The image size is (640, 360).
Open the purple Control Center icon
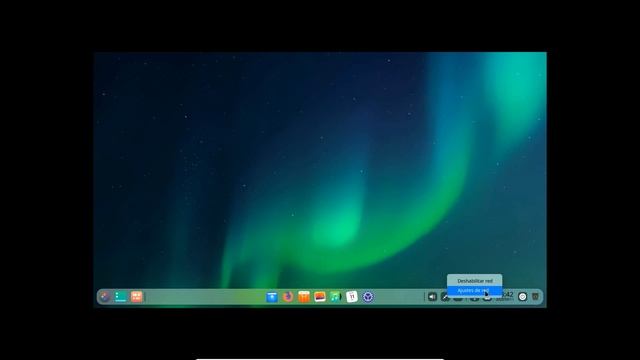(368, 297)
